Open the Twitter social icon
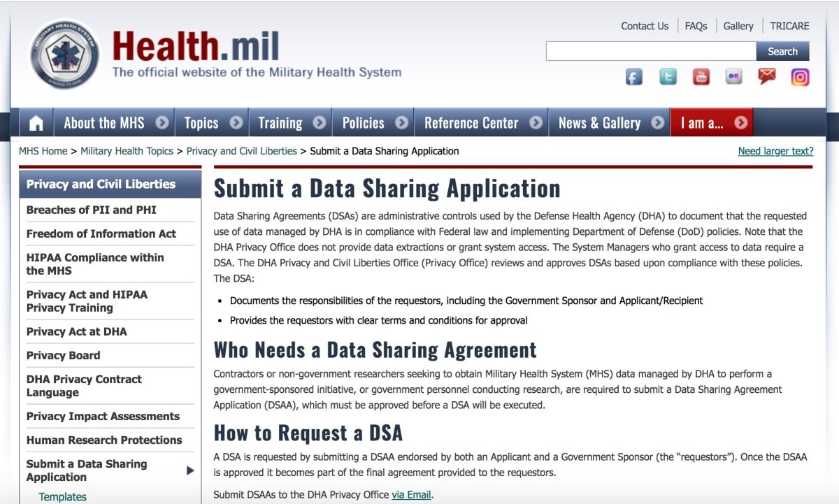The width and height of the screenshot is (839, 504). 668,77
